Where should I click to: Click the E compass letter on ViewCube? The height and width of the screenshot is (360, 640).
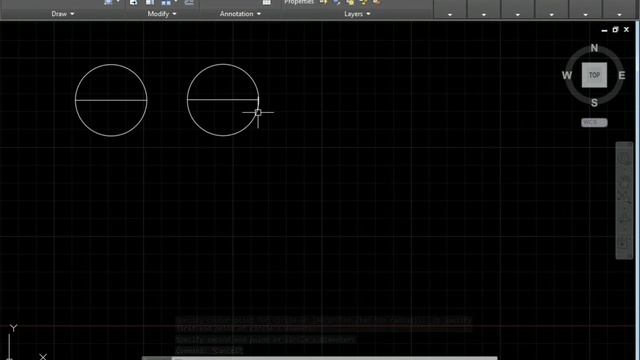622,76
